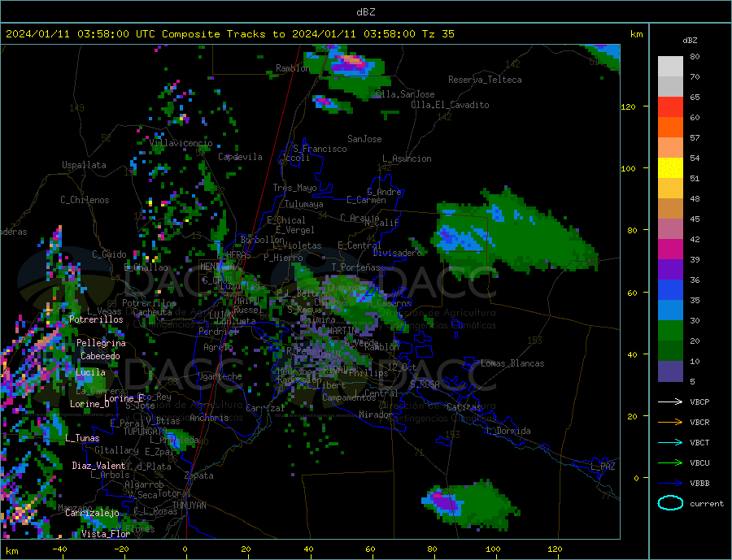The width and height of the screenshot is (732, 560).
Task: Click the 'S_Francisco' place label
Action: tap(320, 149)
